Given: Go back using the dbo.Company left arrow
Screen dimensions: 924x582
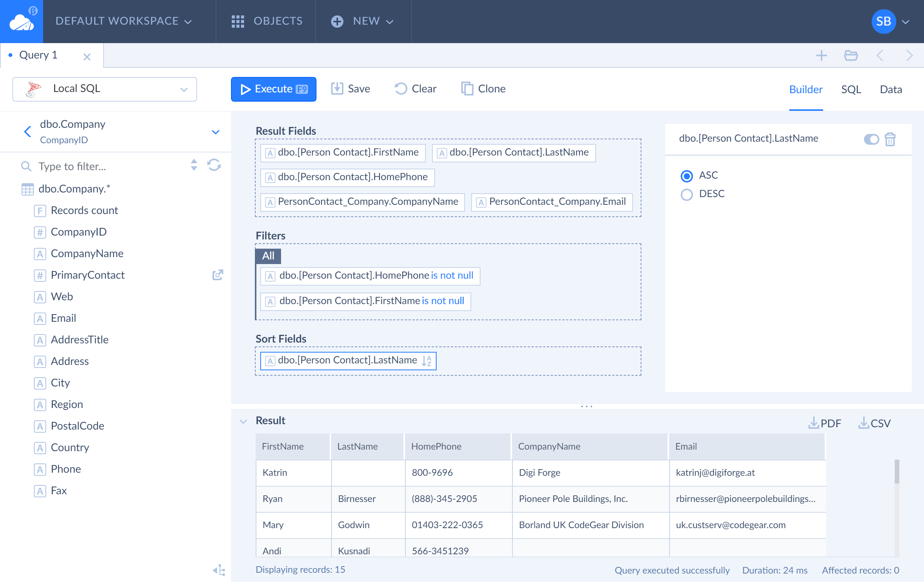Looking at the screenshot, I should [x=28, y=132].
